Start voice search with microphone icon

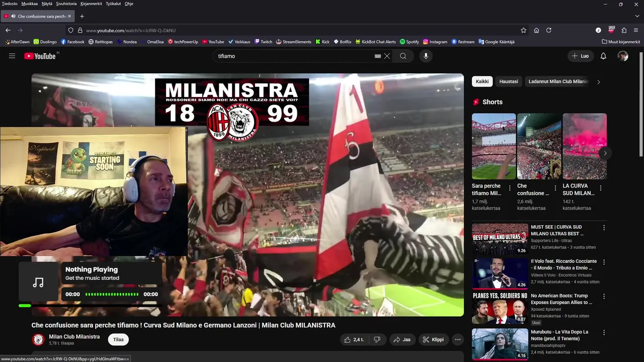[x=426, y=56]
